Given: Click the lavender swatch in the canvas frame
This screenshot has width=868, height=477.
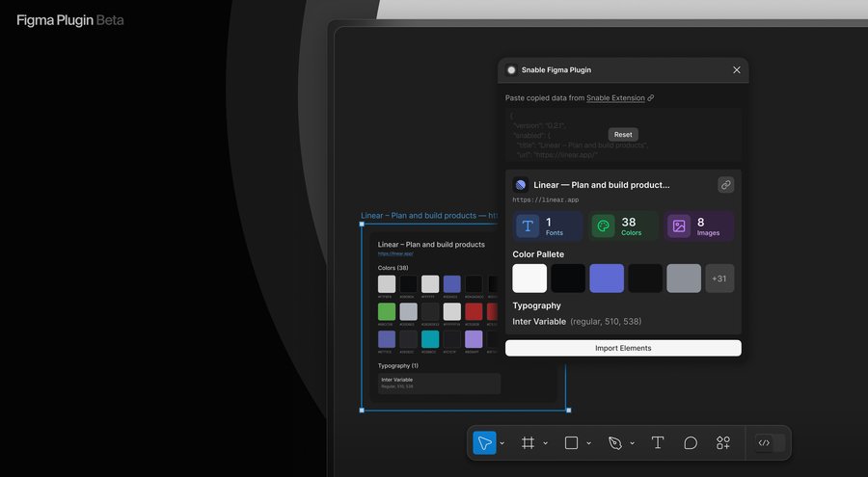Looking at the screenshot, I should (474, 339).
